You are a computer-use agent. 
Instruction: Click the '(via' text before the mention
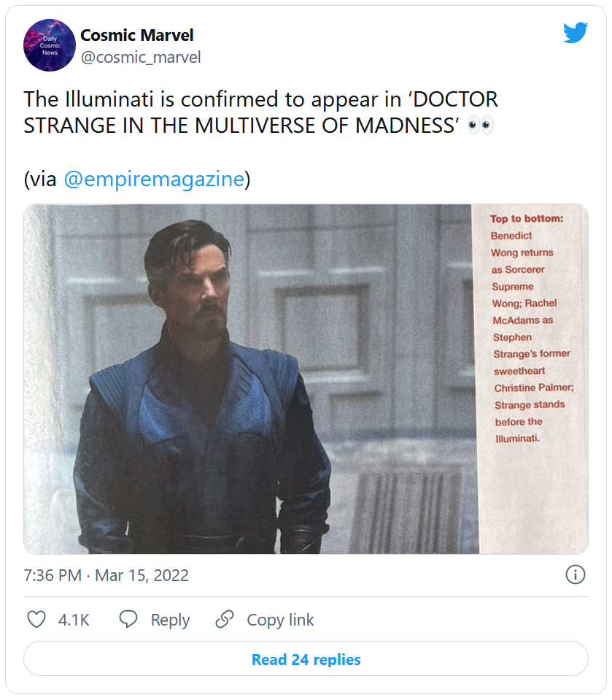(40, 180)
